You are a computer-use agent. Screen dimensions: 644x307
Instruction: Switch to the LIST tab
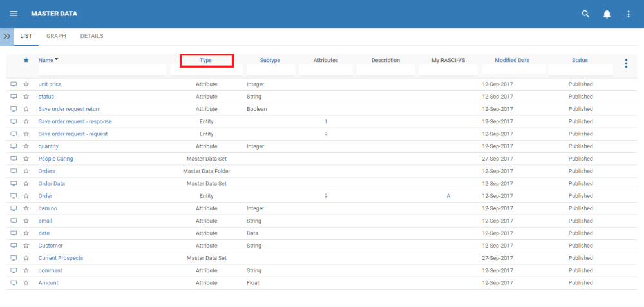(26, 36)
